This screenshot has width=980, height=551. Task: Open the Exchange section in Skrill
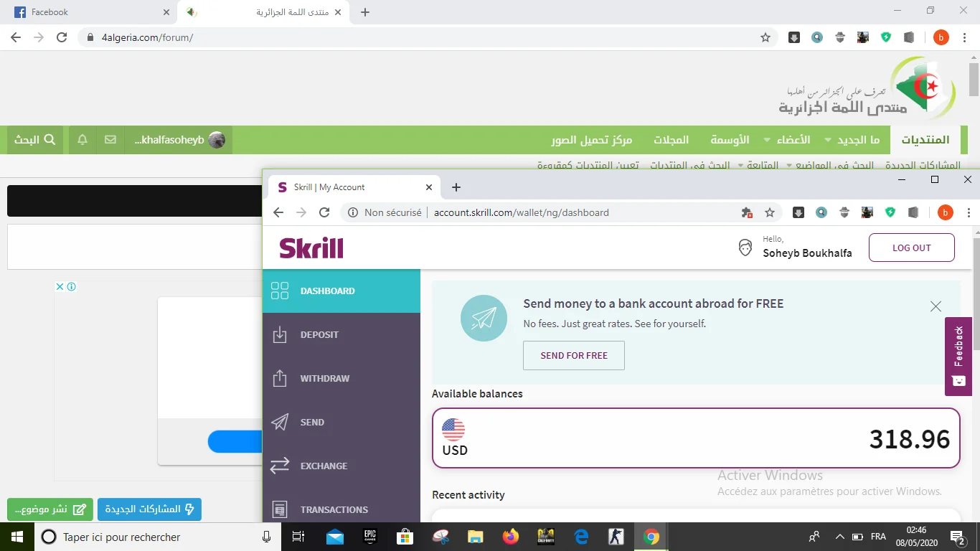tap(341, 466)
